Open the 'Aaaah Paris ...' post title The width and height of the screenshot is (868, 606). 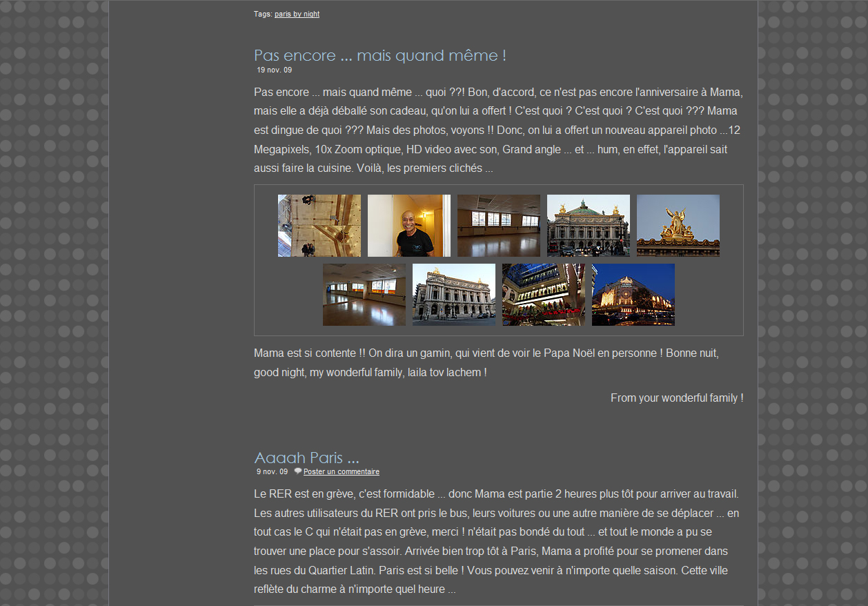tap(306, 458)
